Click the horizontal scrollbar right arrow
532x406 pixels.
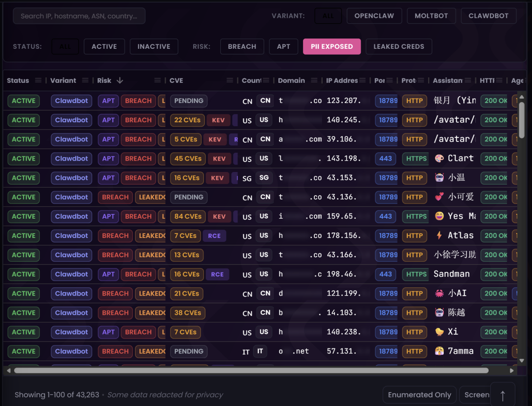[512, 371]
